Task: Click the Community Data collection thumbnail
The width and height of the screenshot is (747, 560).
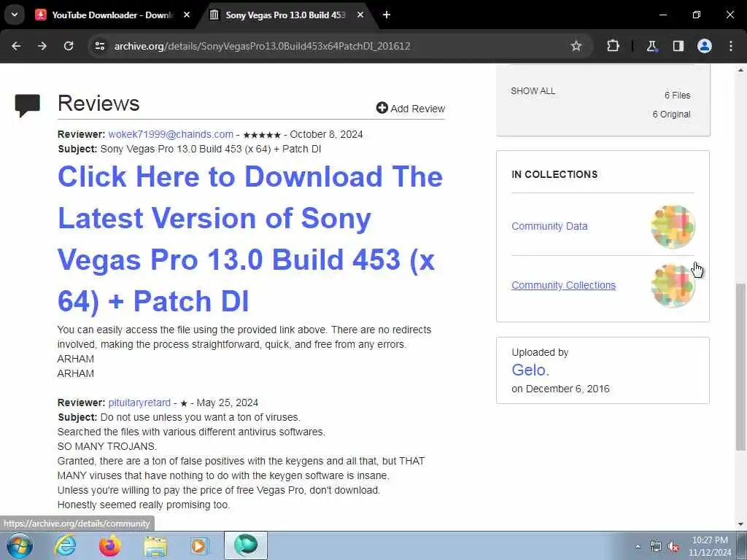Action: (673, 227)
